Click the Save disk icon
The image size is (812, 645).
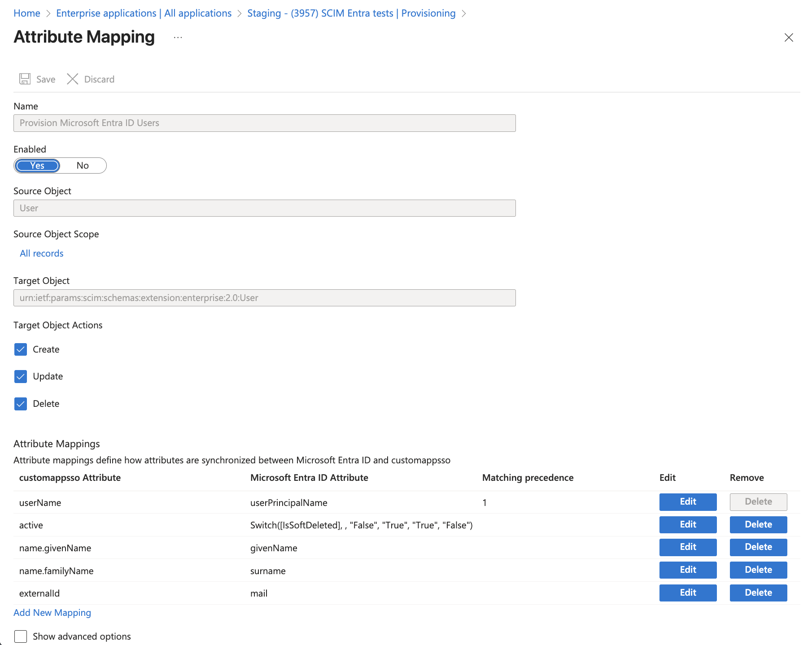point(25,79)
